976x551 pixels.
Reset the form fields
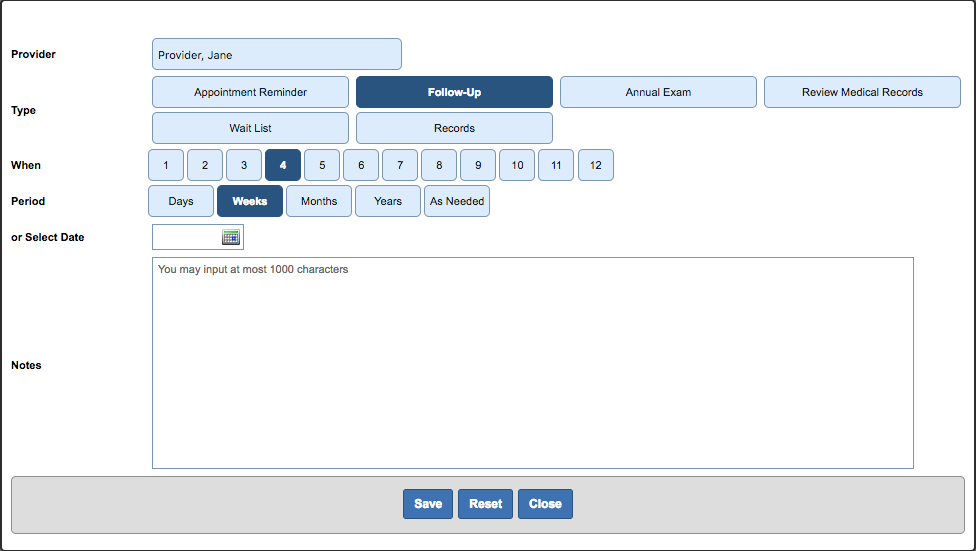click(486, 504)
